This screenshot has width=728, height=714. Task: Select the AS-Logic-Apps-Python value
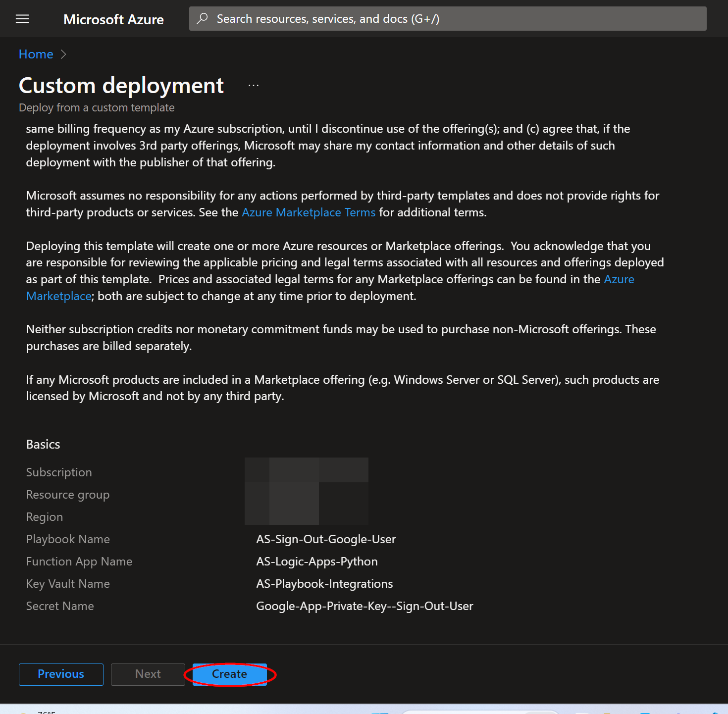point(317,561)
